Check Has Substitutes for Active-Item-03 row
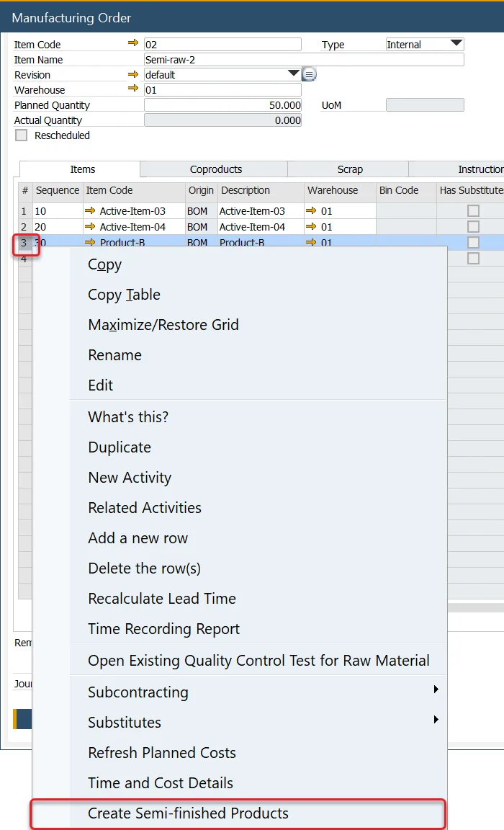504x830 pixels. click(473, 211)
